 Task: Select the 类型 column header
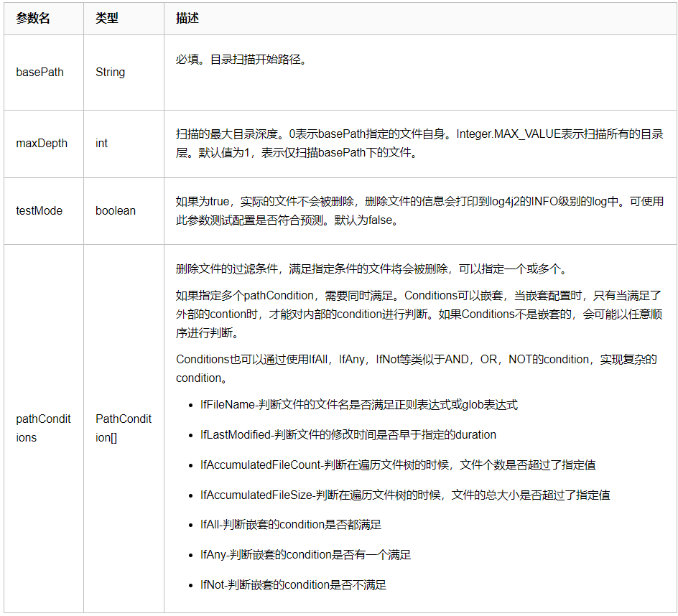106,19
